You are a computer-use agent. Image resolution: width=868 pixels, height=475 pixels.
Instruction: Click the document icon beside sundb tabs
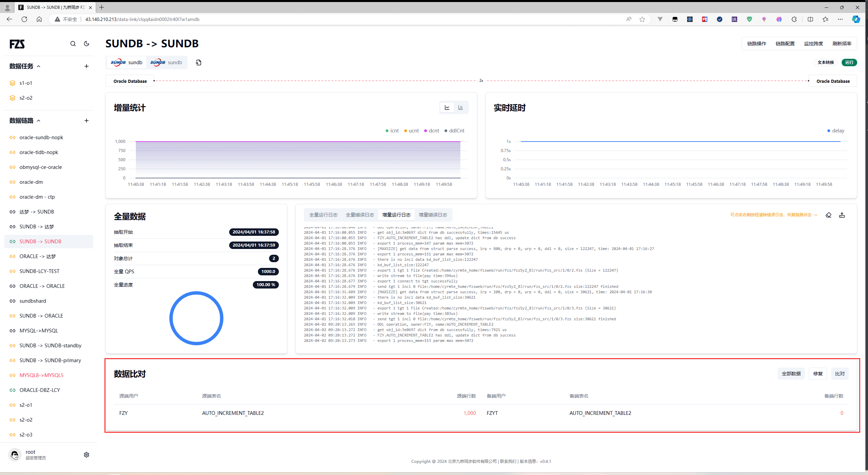[198, 62]
